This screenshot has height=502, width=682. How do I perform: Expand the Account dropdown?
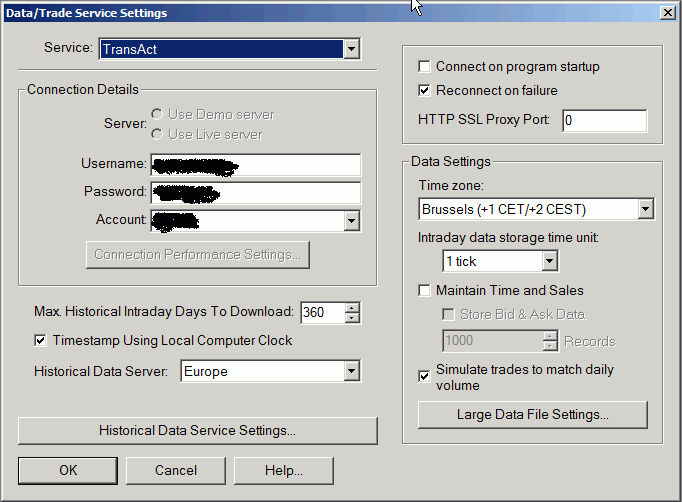click(351, 221)
